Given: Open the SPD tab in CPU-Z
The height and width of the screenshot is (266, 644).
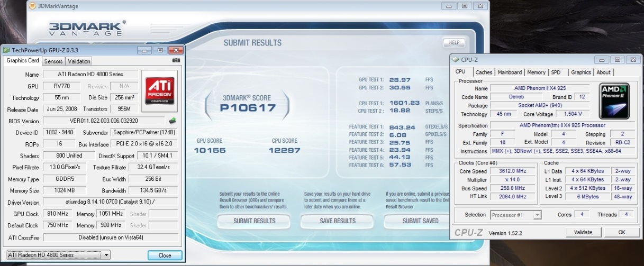Looking at the screenshot, I should click(556, 72).
